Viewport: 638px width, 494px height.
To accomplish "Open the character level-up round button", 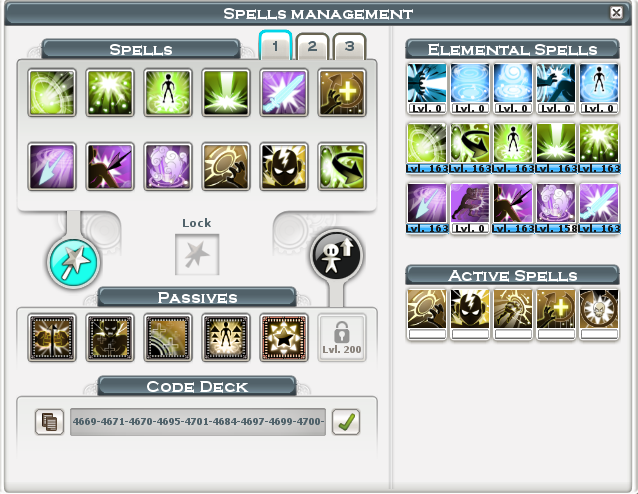I will click(x=336, y=255).
